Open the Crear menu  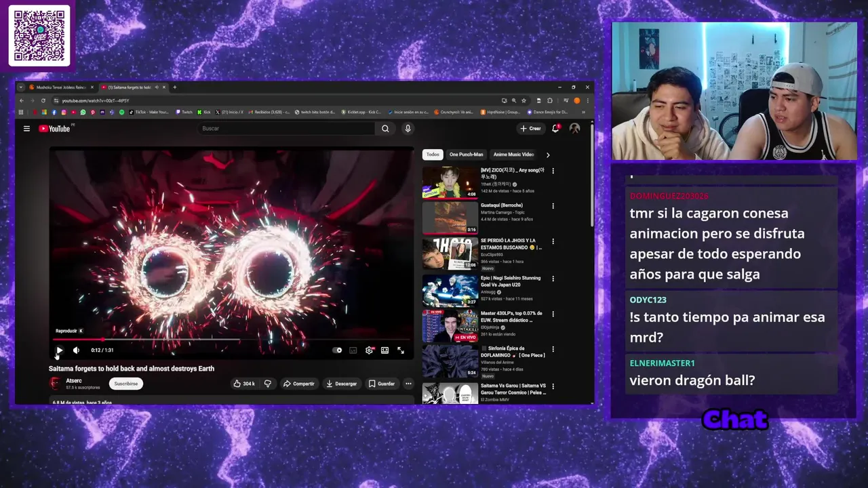coord(530,129)
